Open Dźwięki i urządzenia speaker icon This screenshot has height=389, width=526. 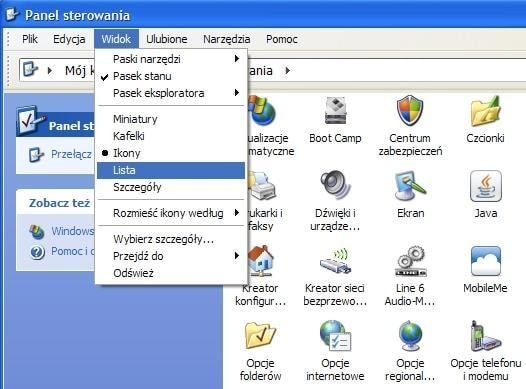335,185
